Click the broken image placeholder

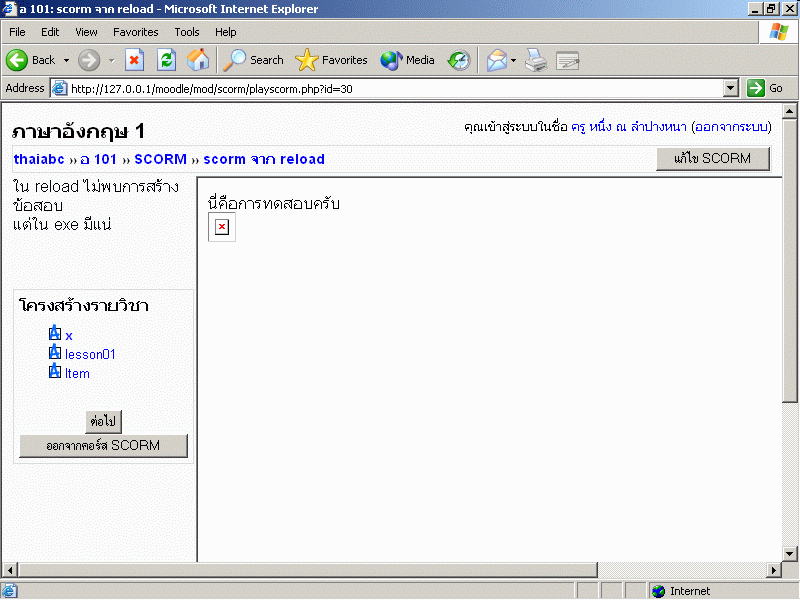coord(221,227)
